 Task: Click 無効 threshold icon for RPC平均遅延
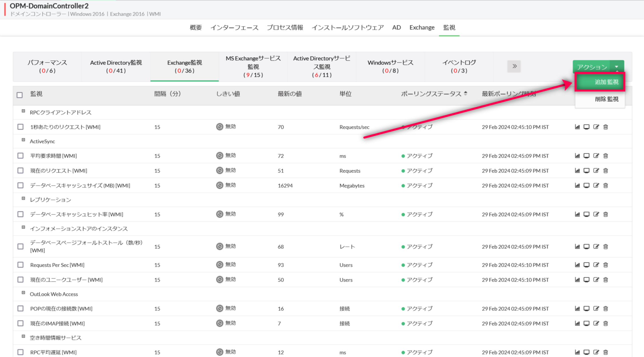(x=220, y=352)
